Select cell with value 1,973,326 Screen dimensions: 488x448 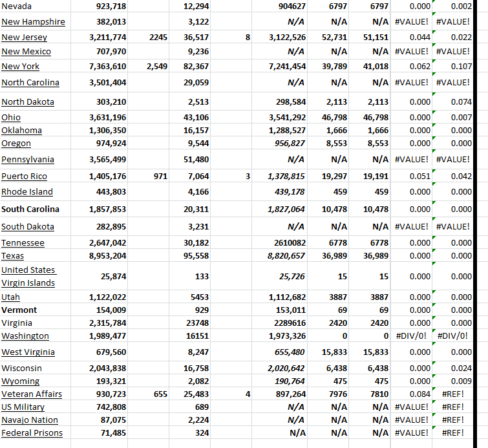279,336
